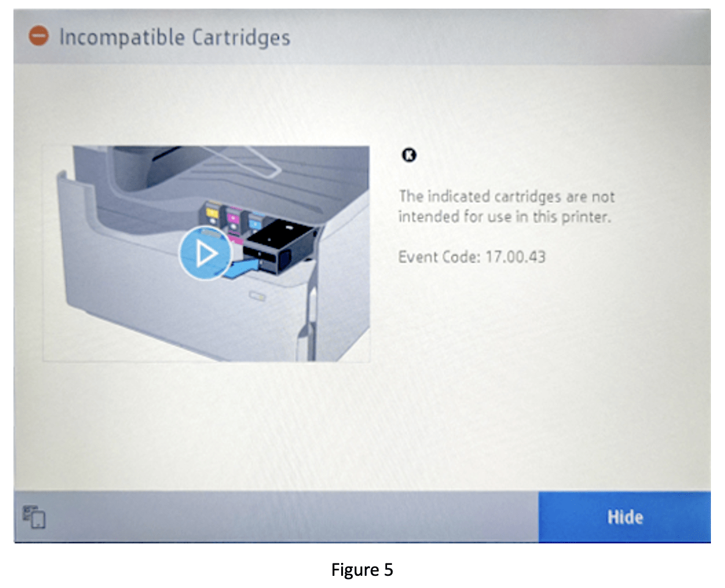Select the Event Code 17.00.43 text

click(472, 257)
